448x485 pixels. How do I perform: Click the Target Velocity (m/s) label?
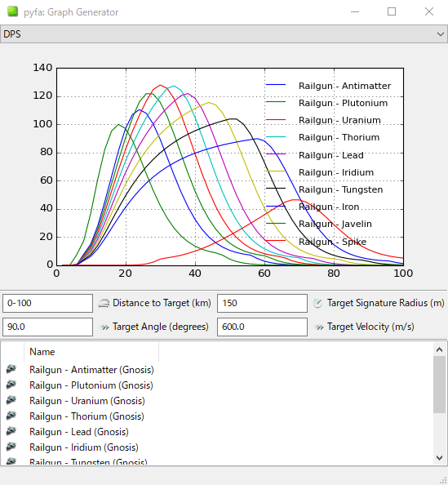(x=370, y=327)
